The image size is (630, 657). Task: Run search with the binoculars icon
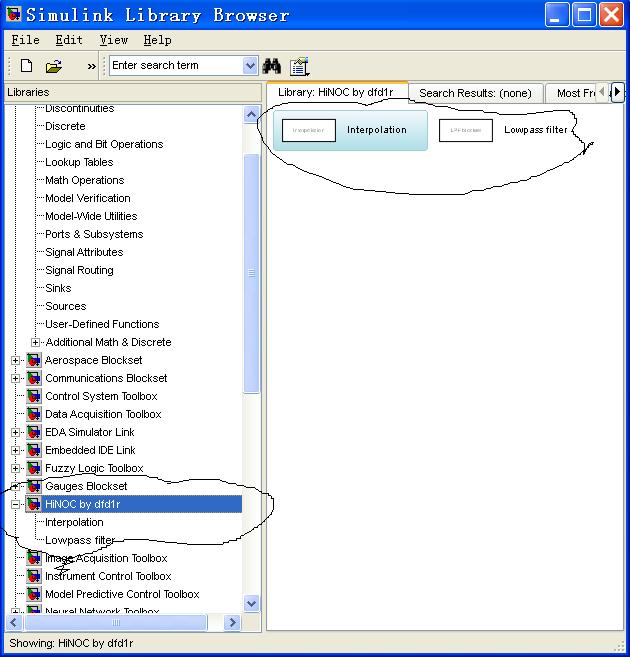tap(271, 66)
